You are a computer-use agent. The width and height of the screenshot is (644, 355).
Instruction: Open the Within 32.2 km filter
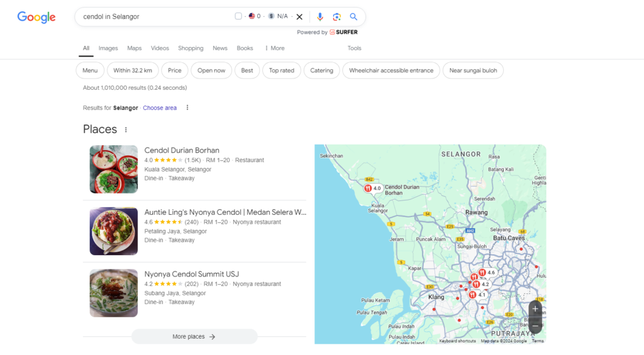coord(133,70)
